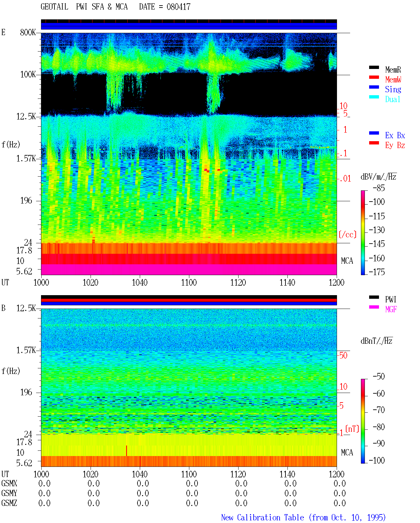Click the 'GEOTAIL PWI SFA & MCA' title text
Image resolution: width=420 pixels, height=523 pixels.
[x=84, y=7]
